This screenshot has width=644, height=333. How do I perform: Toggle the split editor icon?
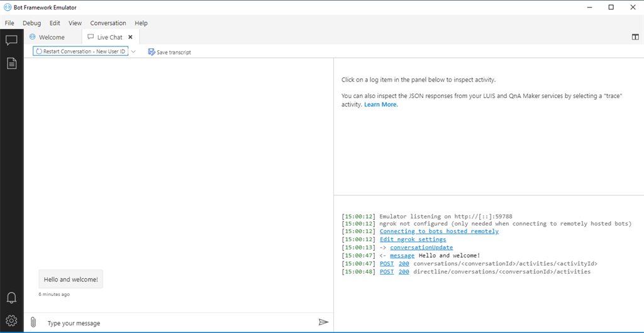635,37
